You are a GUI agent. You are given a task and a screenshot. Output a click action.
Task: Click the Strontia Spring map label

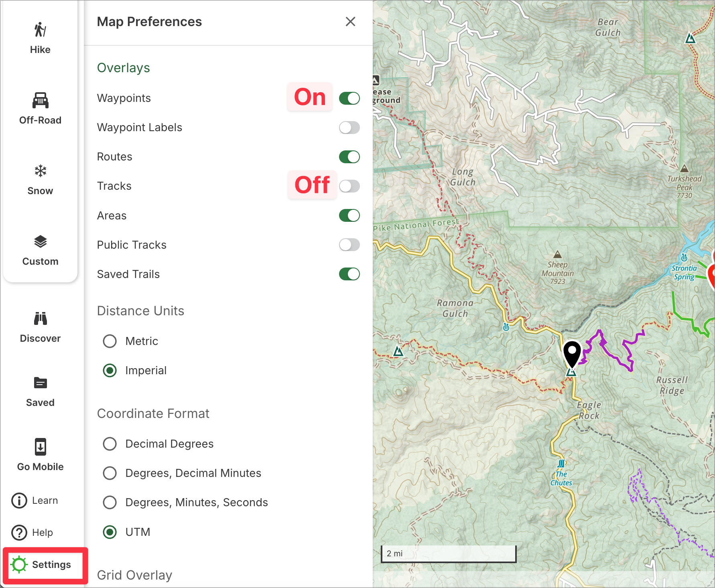coord(684,272)
